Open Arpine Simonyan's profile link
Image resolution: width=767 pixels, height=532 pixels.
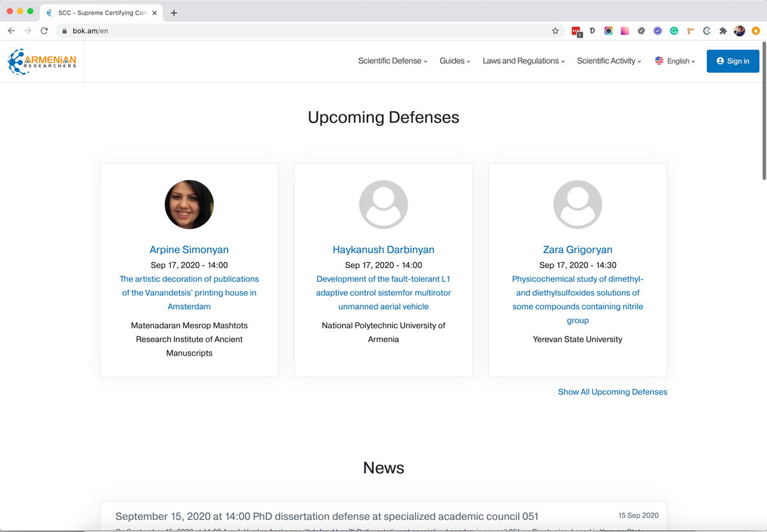pyautogui.click(x=189, y=250)
